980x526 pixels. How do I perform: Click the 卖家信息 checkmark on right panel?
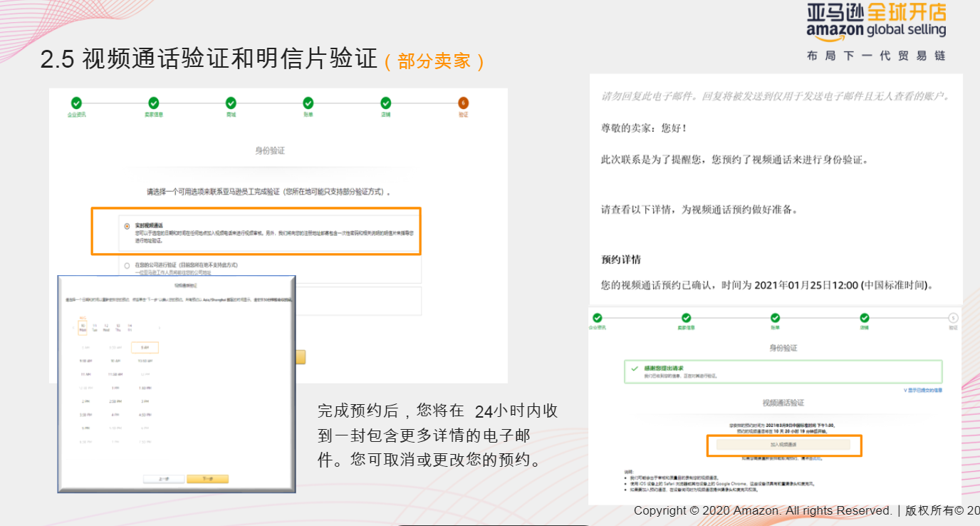(687, 317)
